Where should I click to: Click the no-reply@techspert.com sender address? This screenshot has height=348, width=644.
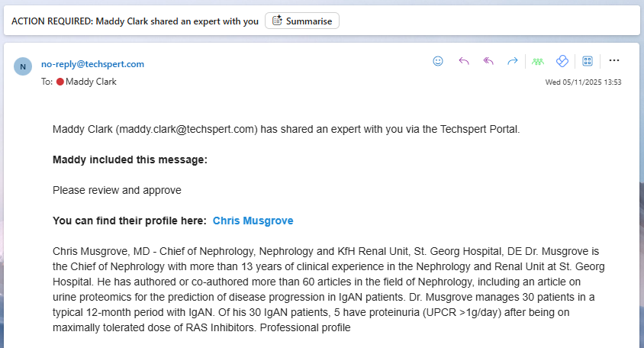click(92, 64)
